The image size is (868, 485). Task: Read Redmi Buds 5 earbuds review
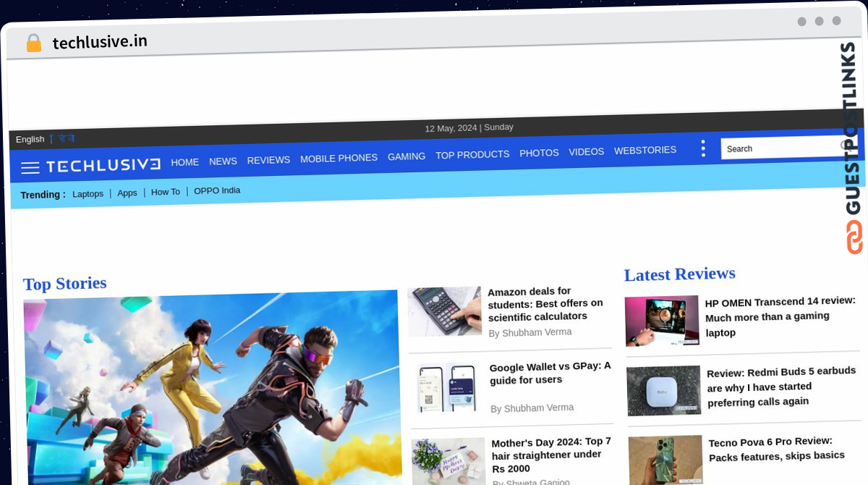pyautogui.click(x=781, y=387)
